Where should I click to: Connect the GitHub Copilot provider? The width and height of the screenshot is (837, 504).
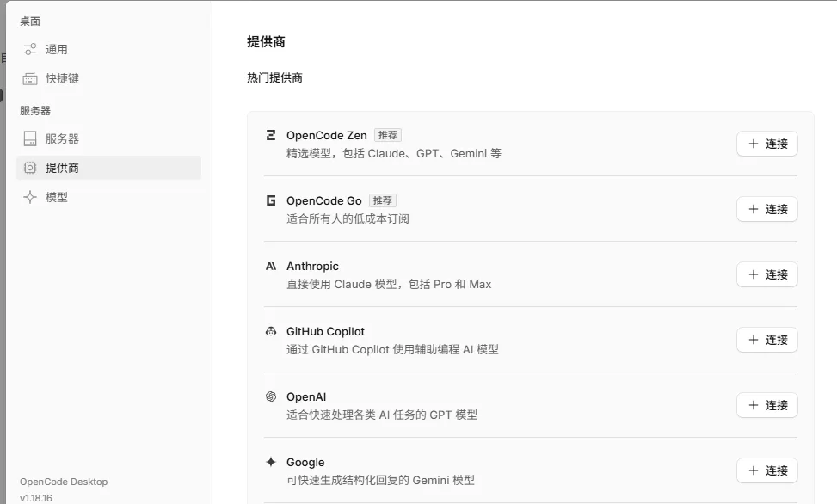pyautogui.click(x=767, y=340)
